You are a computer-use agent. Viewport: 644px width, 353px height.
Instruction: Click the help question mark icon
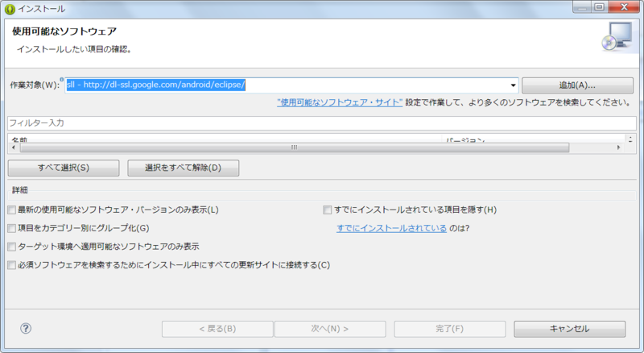26,328
